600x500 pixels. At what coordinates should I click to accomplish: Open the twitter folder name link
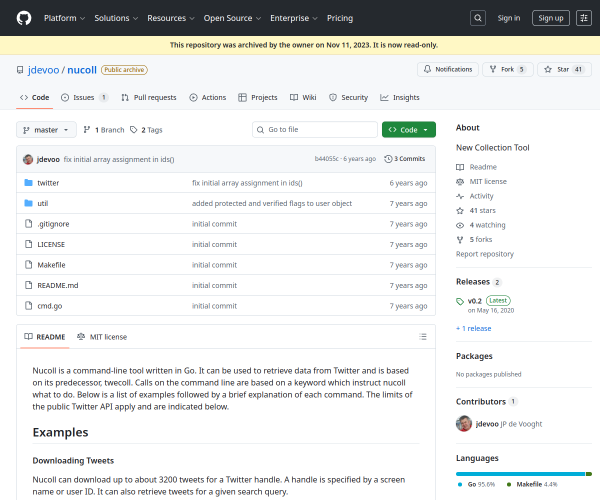pyautogui.click(x=48, y=183)
